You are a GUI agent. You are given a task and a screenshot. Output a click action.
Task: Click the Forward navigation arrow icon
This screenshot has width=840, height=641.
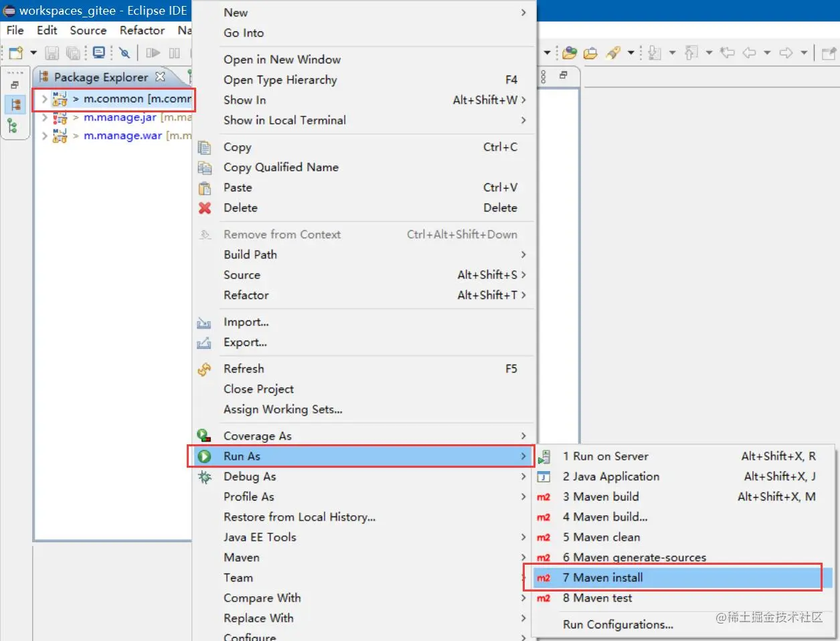[x=786, y=53]
